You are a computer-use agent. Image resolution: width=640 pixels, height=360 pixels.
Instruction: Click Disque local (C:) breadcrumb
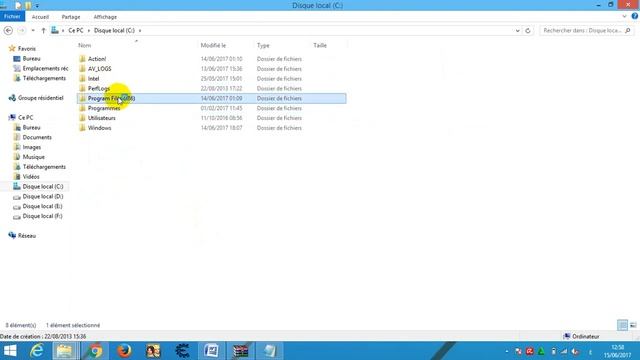point(114,31)
